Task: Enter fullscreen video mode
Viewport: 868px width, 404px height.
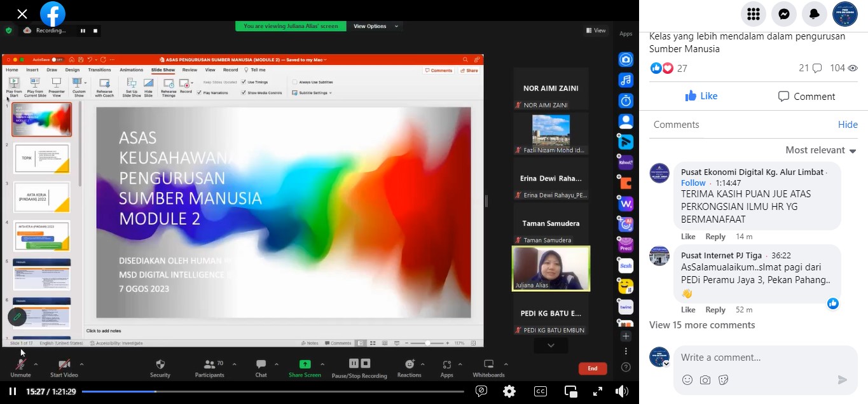Action: click(598, 391)
